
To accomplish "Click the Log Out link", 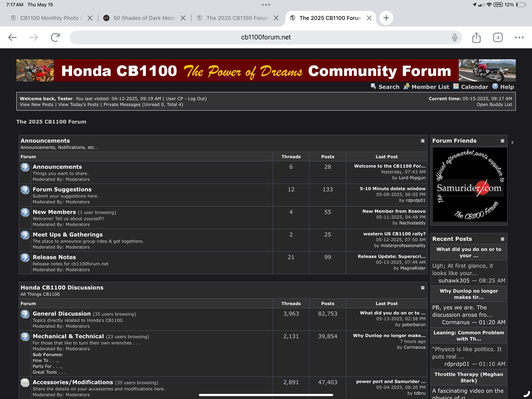I will point(196,99).
